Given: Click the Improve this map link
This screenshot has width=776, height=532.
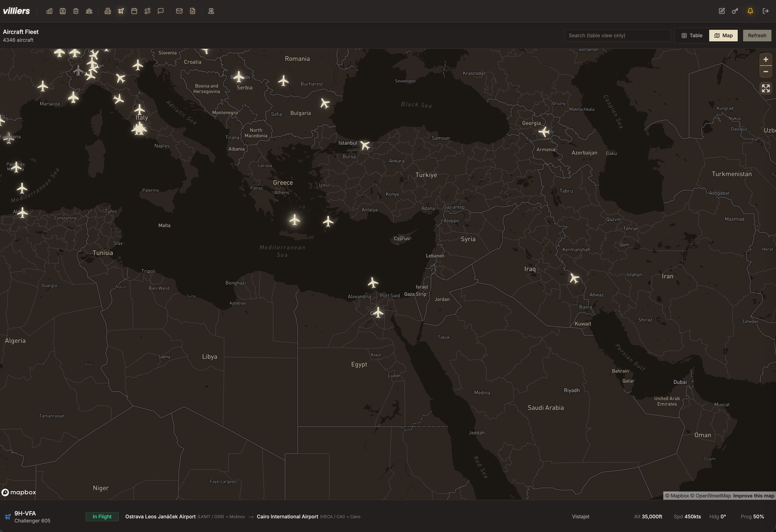Looking at the screenshot, I should click(754, 496).
